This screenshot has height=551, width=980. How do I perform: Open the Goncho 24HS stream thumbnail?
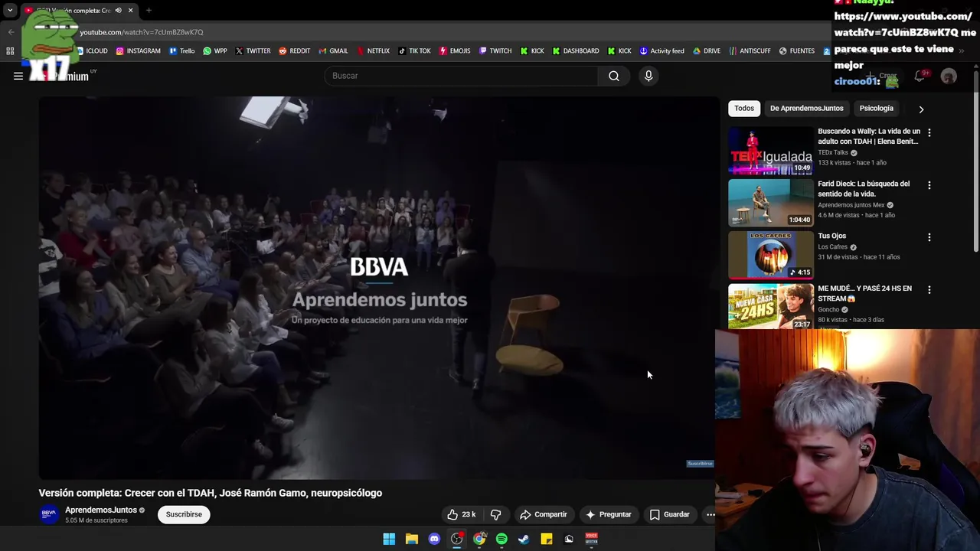click(770, 306)
